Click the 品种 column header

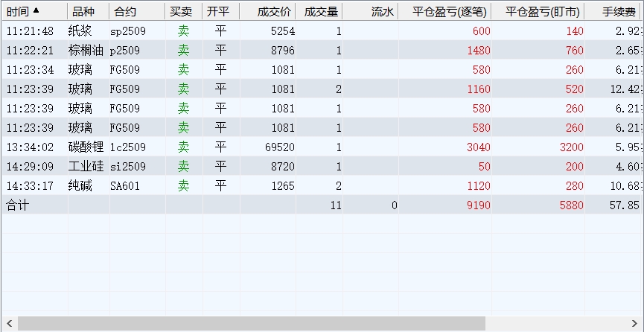(x=89, y=12)
